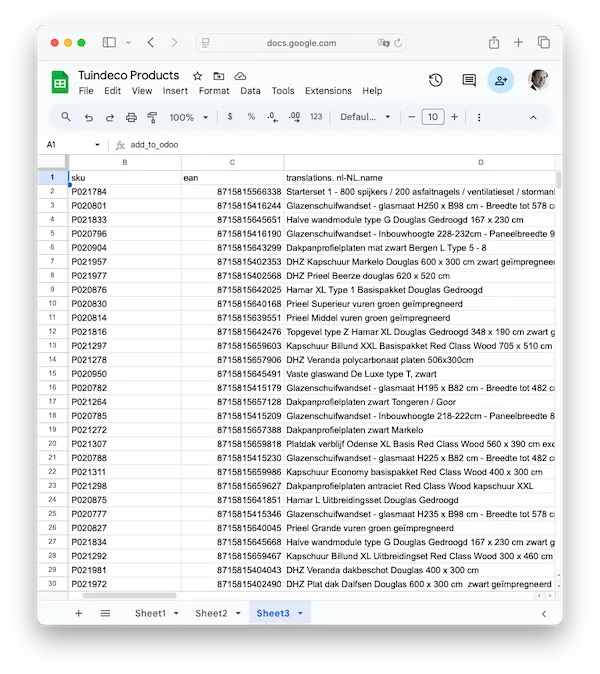Screen dimensions: 600x674
Task: Open more number formats 123
Action: click(316, 117)
